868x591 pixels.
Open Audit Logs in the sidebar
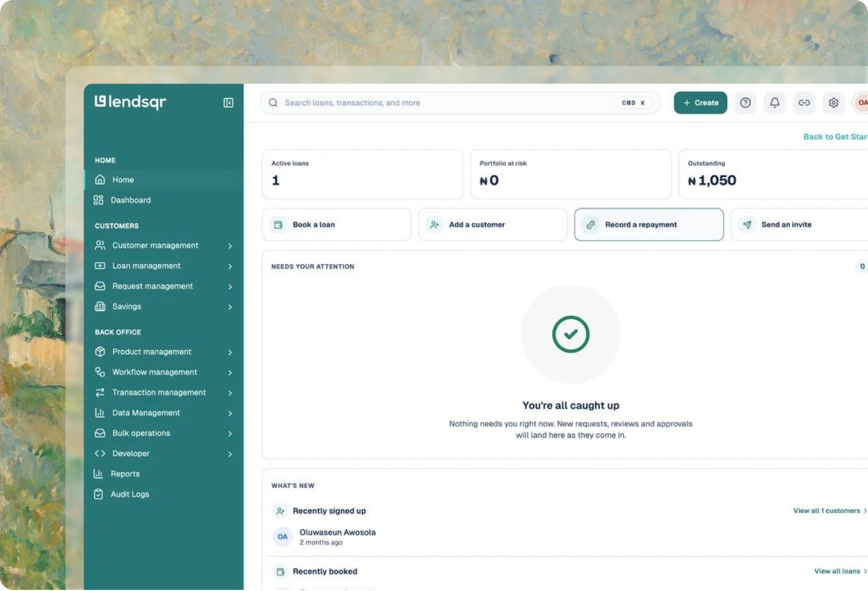[x=164, y=494]
